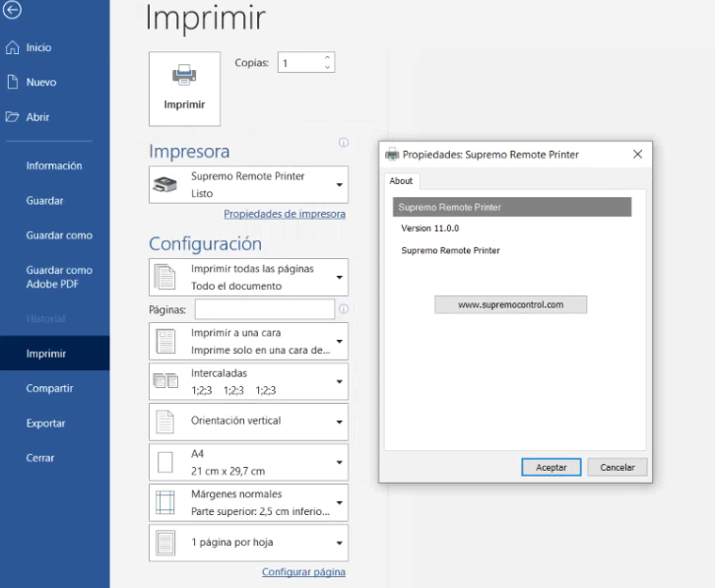Open the A4 paper size dropdown
The image size is (715, 588).
coord(248,462)
